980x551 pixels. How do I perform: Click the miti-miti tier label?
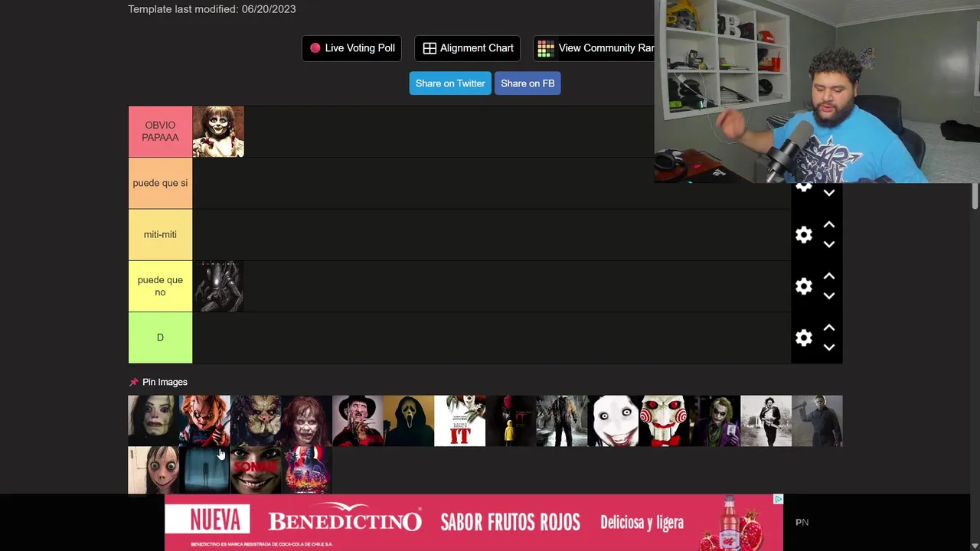point(160,235)
